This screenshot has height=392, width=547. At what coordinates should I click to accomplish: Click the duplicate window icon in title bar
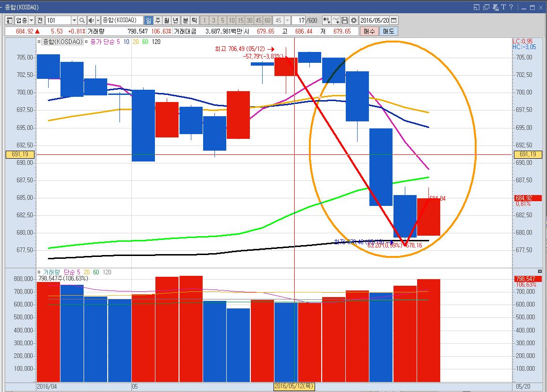[x=486, y=7]
